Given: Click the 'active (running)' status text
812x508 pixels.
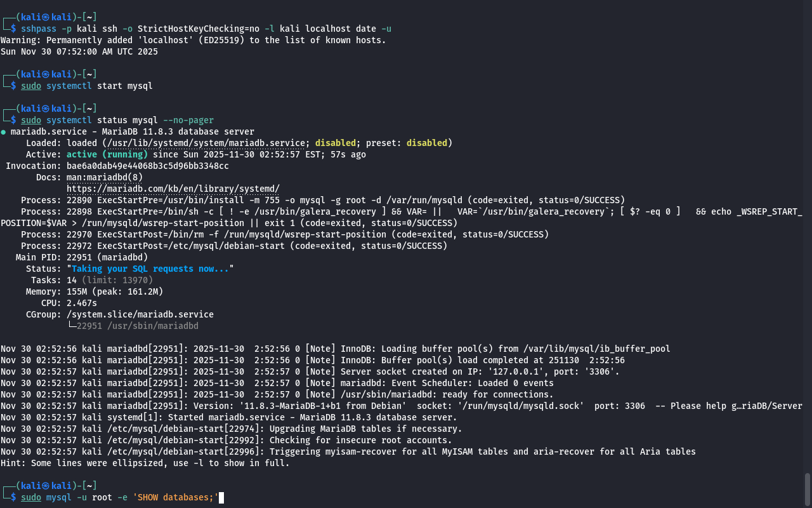Looking at the screenshot, I should tap(107, 154).
